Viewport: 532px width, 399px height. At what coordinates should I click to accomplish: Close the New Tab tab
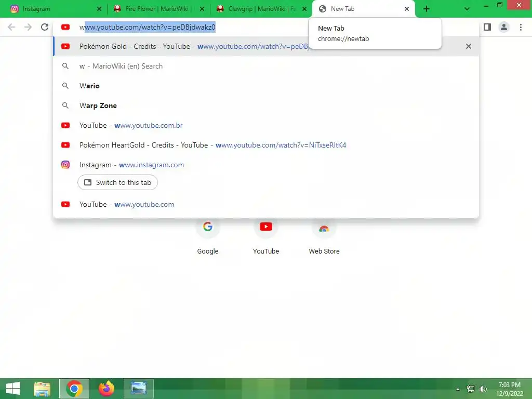pos(407,9)
